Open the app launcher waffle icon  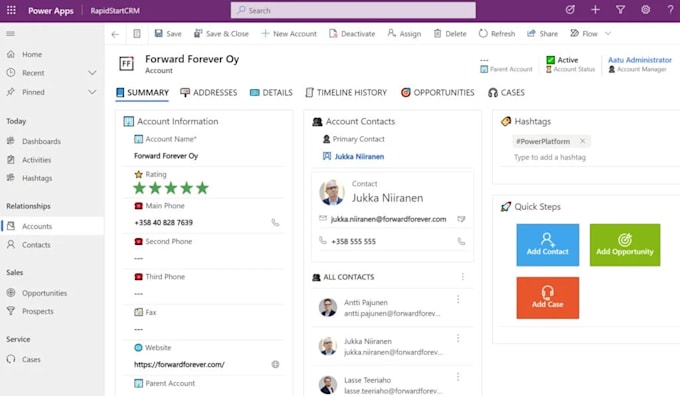click(11, 10)
